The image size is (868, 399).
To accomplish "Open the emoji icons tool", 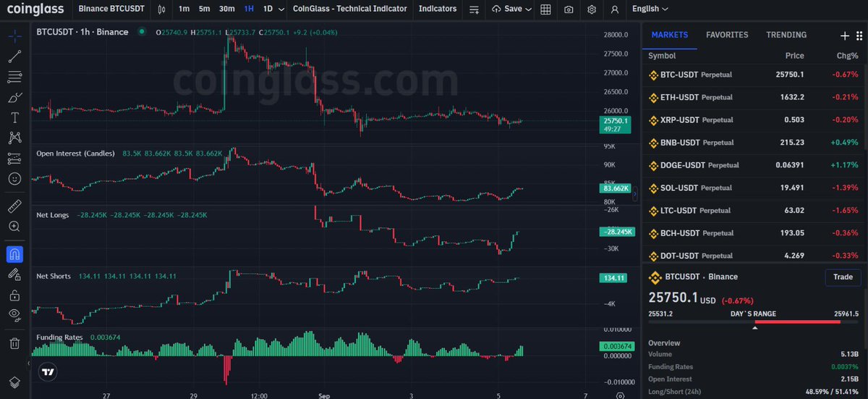I will point(14,178).
